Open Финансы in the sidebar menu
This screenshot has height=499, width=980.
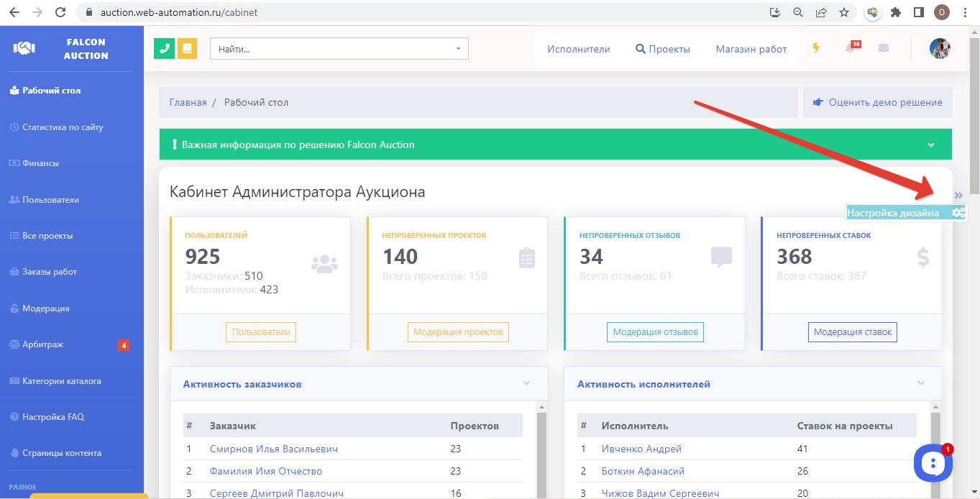click(40, 163)
